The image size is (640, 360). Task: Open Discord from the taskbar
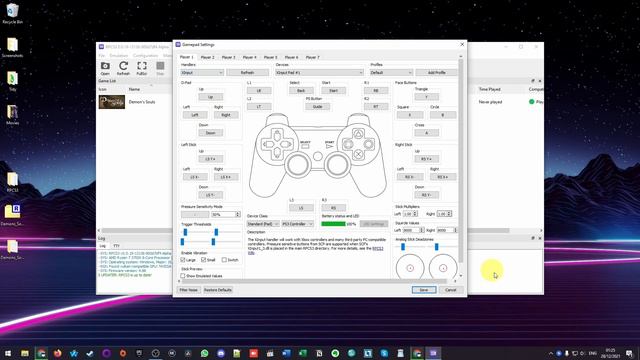point(221,353)
